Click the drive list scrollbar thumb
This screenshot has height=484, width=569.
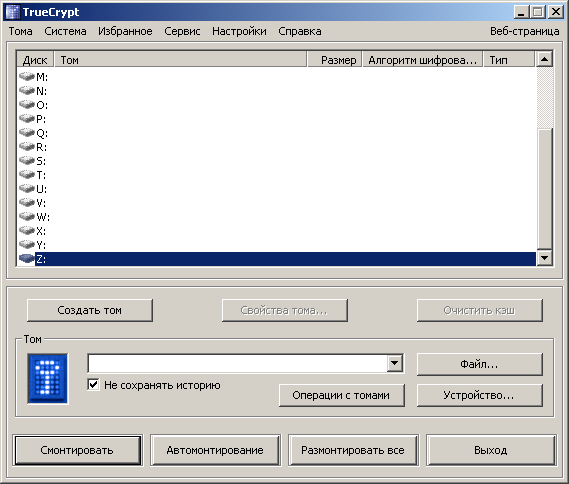[544, 189]
